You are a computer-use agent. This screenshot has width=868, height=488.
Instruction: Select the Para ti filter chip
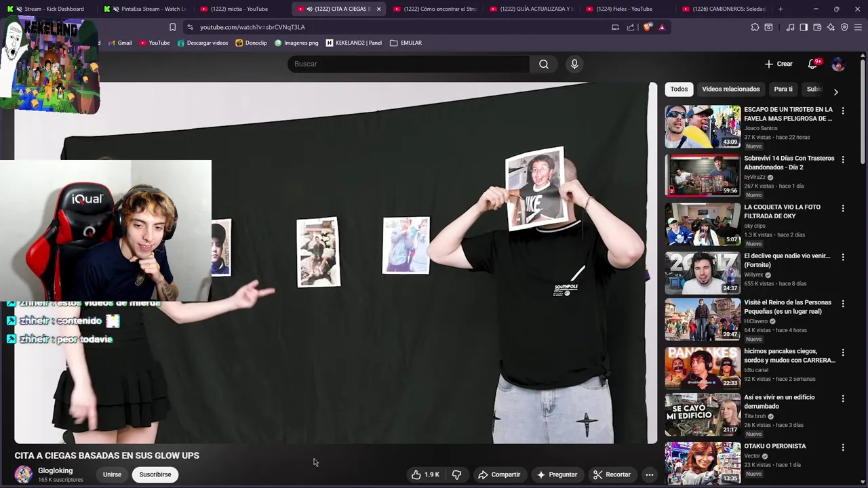click(783, 89)
